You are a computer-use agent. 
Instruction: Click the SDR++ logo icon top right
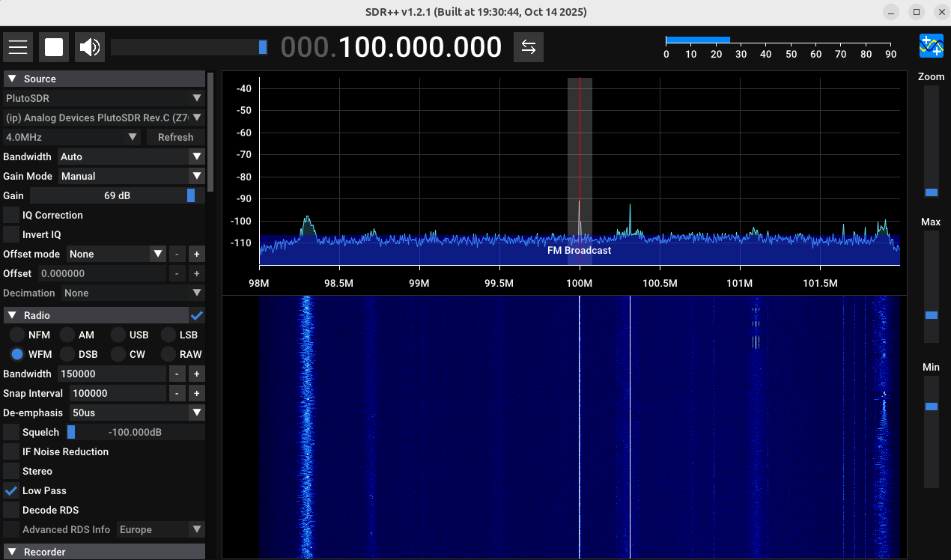[x=931, y=46]
